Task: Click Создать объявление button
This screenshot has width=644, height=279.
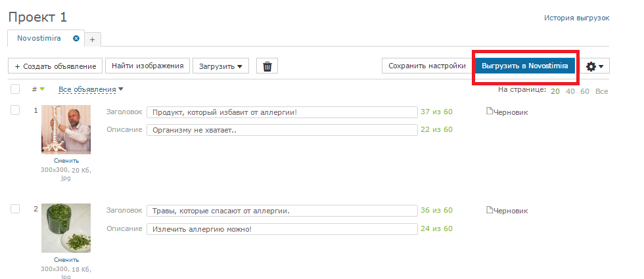Action: [55, 66]
